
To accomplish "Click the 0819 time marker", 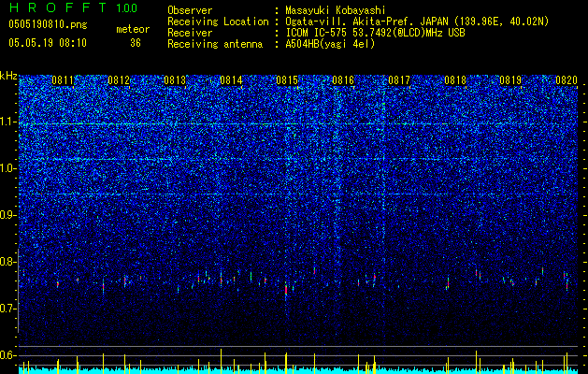I will coord(510,80).
